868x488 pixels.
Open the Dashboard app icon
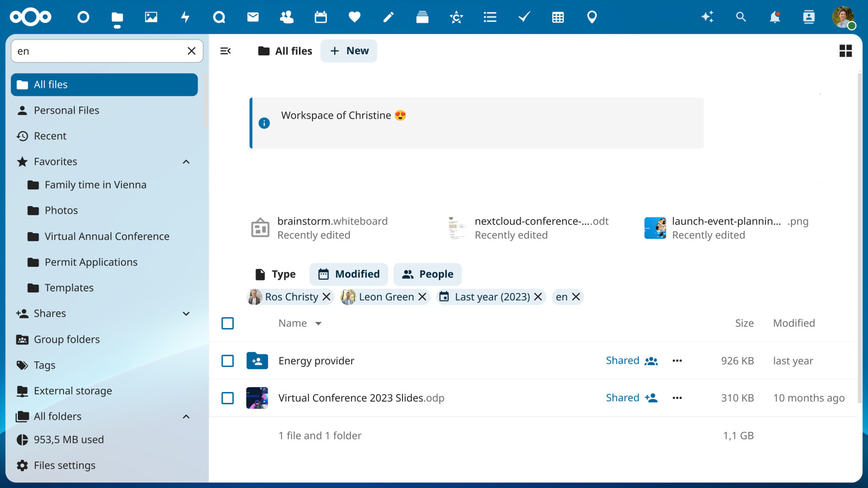point(83,17)
